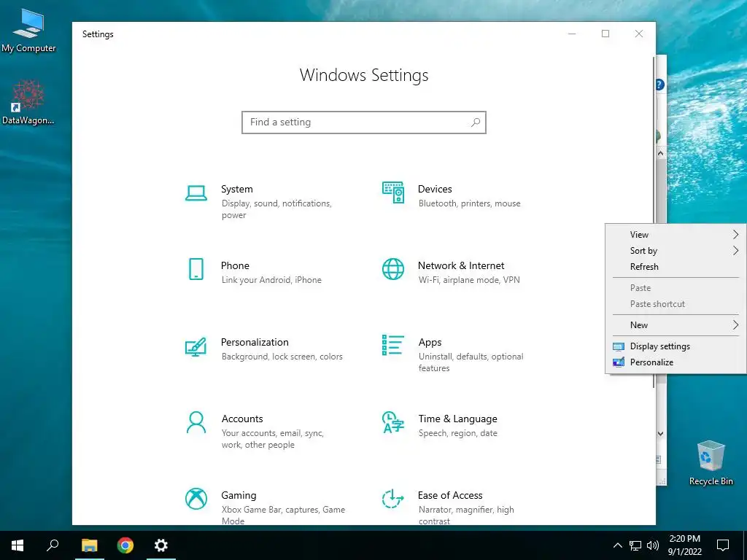The width and height of the screenshot is (747, 560).
Task: Click 'Bluetooth, printers, mouse' description
Action: pyautogui.click(x=469, y=203)
